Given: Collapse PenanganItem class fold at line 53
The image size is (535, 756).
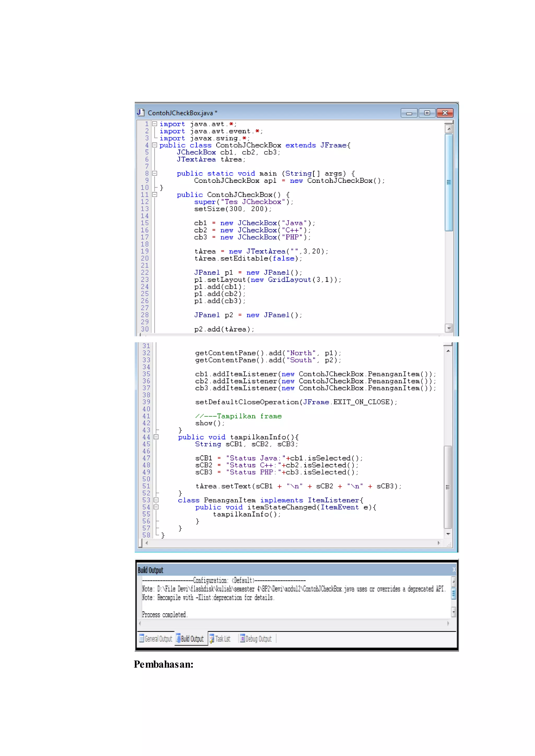Looking at the screenshot, I should 156,500.
